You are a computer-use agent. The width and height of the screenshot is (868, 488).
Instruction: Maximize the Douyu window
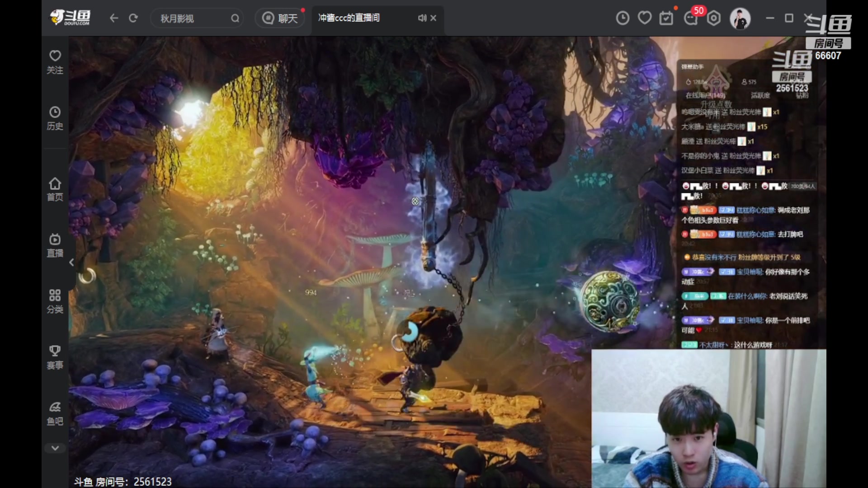tap(789, 18)
